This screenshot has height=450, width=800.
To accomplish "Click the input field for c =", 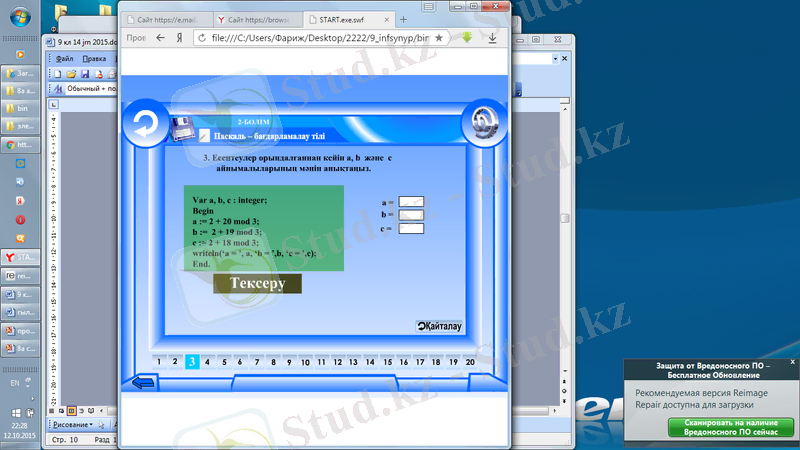I will 411,228.
